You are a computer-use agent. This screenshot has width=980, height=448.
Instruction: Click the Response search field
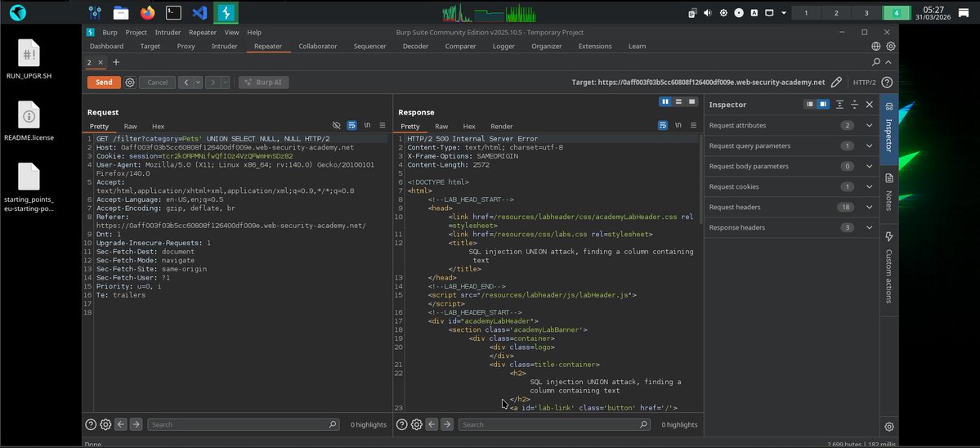click(554, 424)
